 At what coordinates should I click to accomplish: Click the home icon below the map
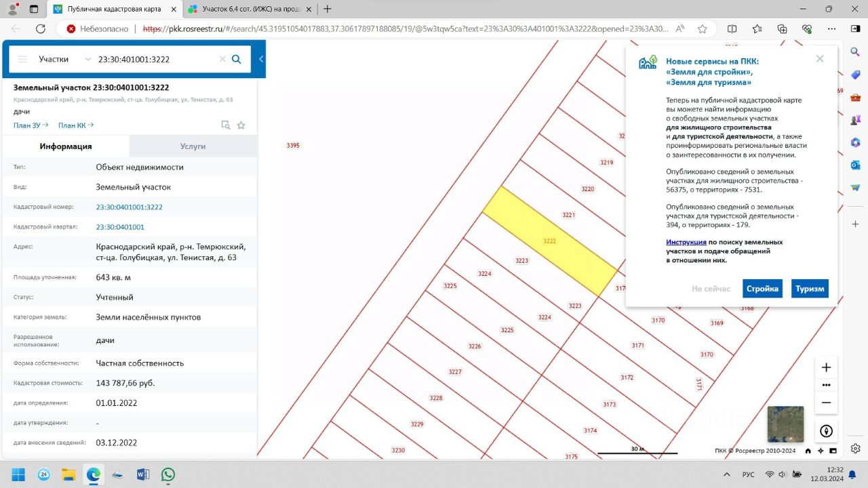click(x=808, y=451)
